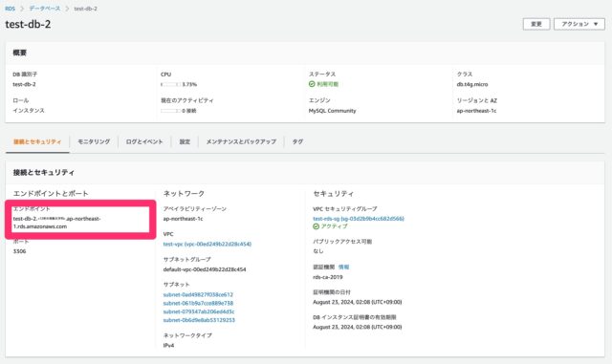
Task: Select the 接続とセキュリティ tab
Action: point(37,142)
